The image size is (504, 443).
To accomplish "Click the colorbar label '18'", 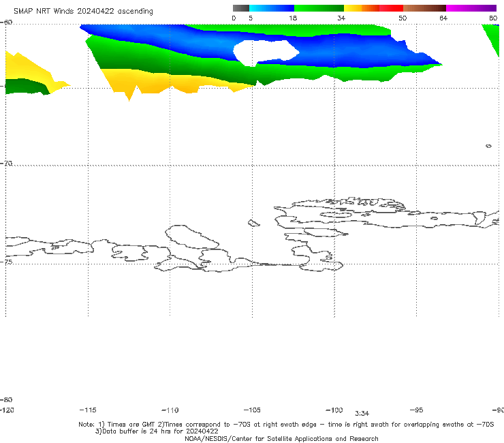I will coord(293,18).
